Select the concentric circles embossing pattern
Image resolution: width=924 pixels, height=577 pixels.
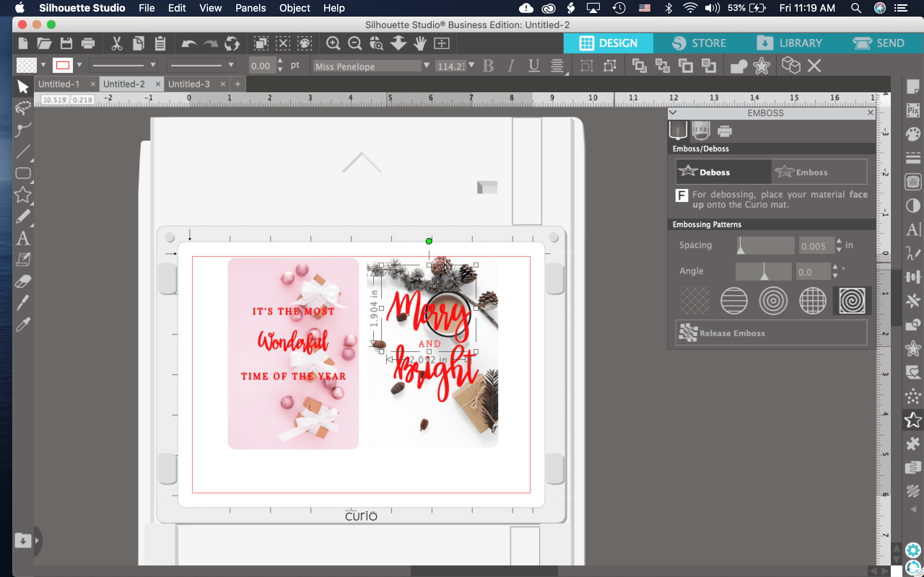[773, 301]
